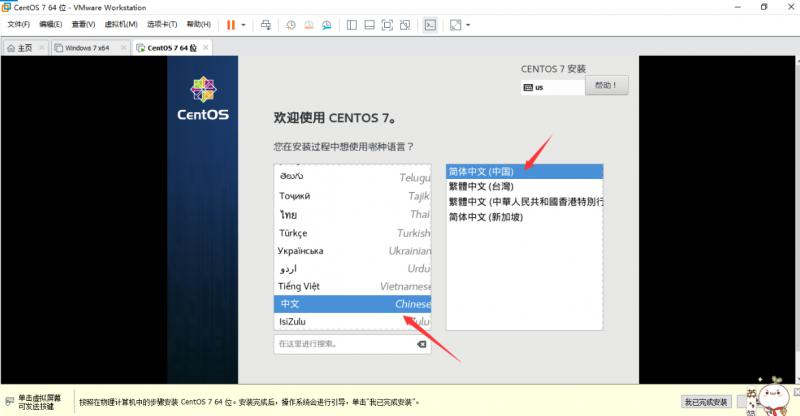The width and height of the screenshot is (800, 416).
Task: Click the VMware Workstation title bar icon
Action: click(6, 7)
